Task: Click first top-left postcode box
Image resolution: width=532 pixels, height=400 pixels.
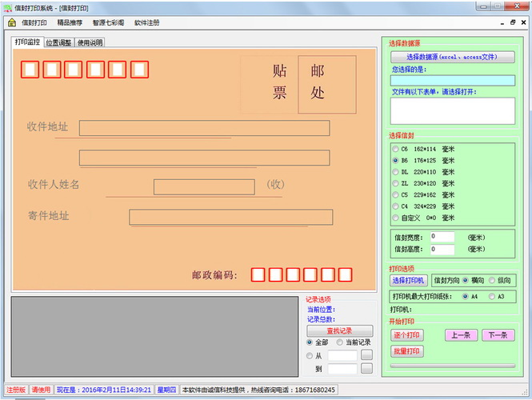Action: (30, 70)
